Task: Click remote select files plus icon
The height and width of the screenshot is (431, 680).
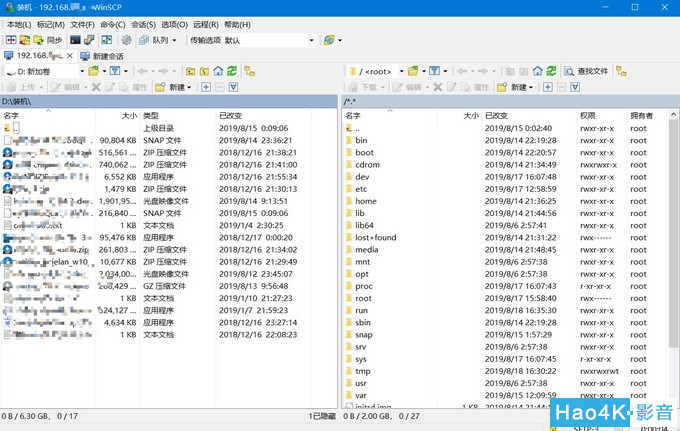Action: pos(548,87)
